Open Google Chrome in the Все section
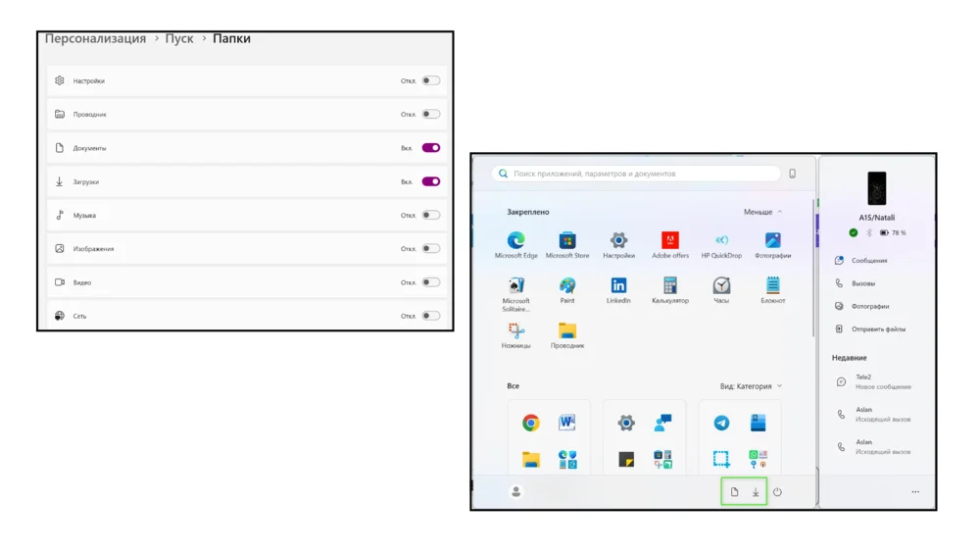The width and height of the screenshot is (980, 552). coord(530,423)
